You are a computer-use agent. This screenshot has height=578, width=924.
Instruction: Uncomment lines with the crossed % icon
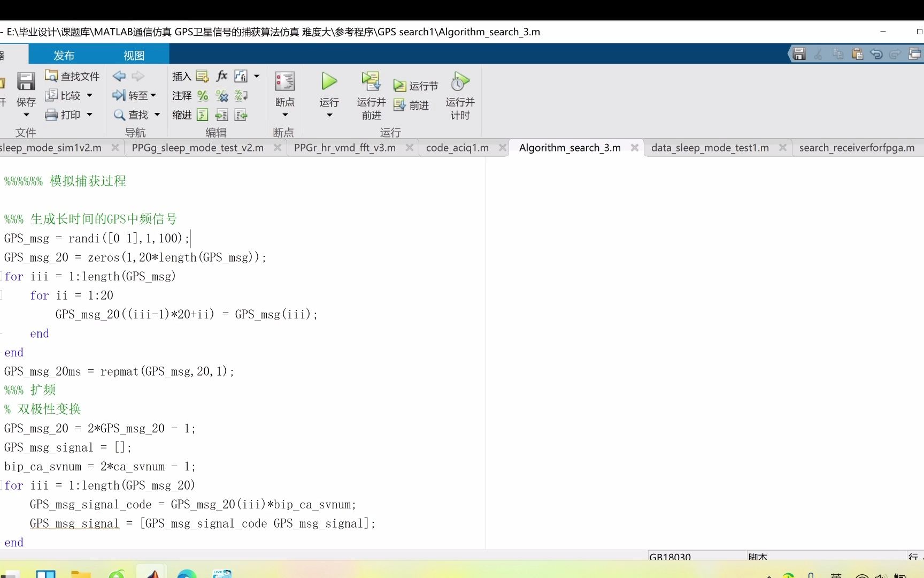click(x=222, y=95)
